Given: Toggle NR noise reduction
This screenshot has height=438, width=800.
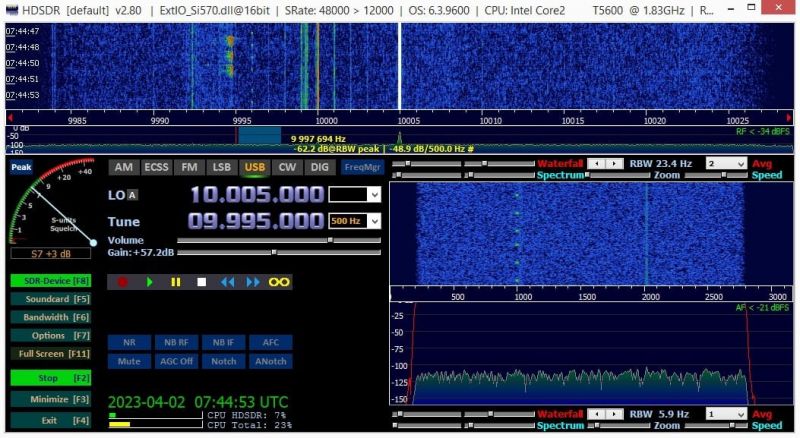Looking at the screenshot, I should tap(129, 343).
